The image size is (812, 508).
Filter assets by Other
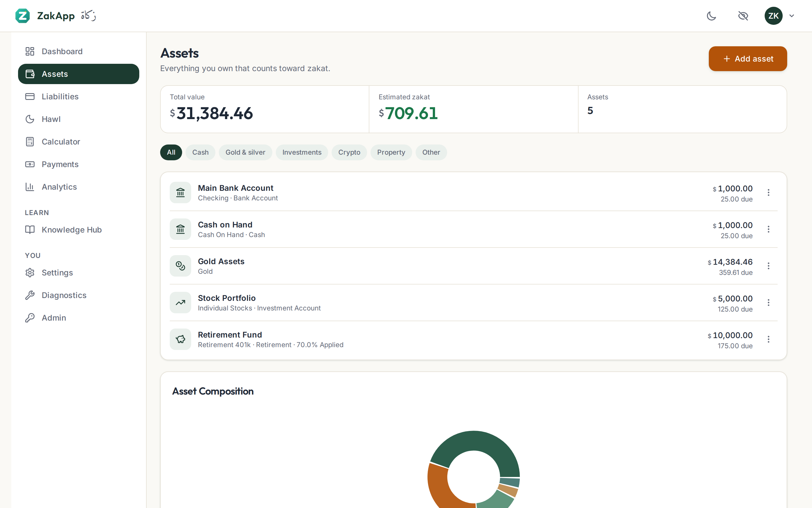tap(431, 152)
